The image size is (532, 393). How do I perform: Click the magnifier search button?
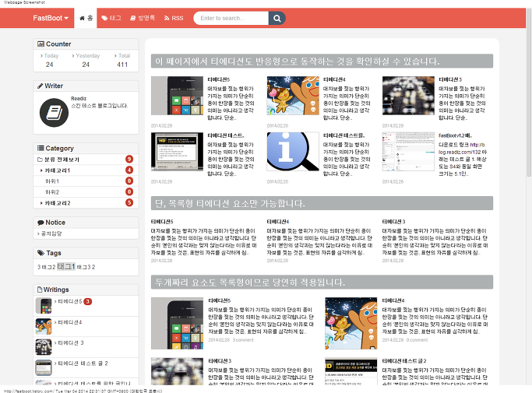point(277,18)
